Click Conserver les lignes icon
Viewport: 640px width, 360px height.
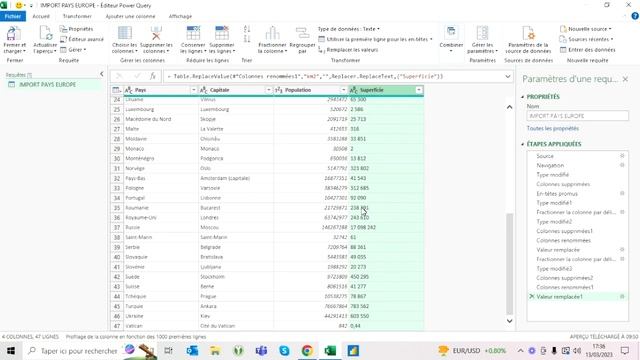pyautogui.click(x=193, y=33)
